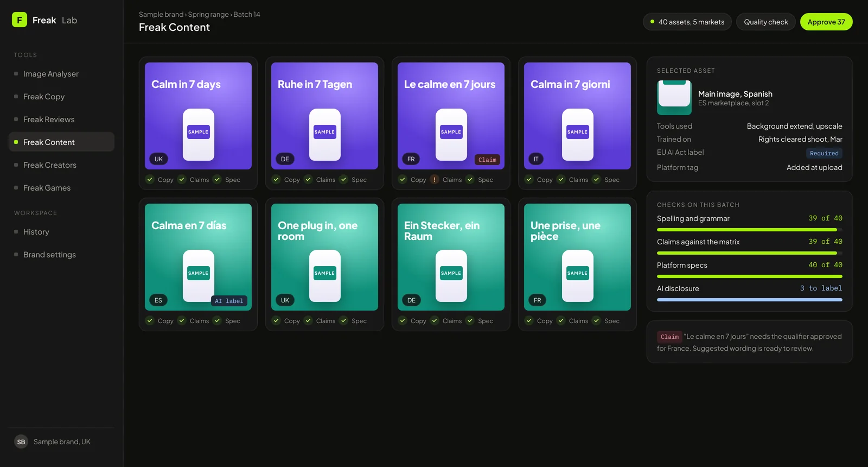This screenshot has width=868, height=467.
Task: Click the Claim note about French qualifier
Action: pos(750,342)
